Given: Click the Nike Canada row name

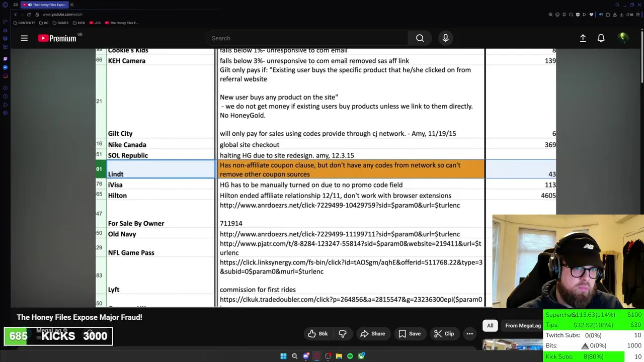Looking at the screenshot, I should coord(127,145).
